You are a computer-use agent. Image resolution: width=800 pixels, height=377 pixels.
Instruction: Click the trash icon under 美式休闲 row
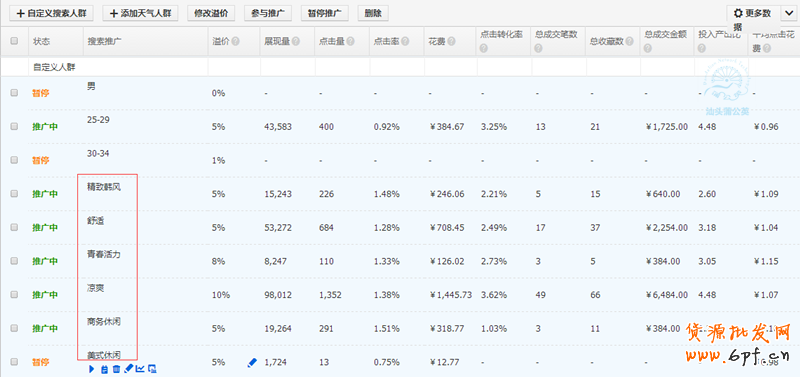pos(116,369)
